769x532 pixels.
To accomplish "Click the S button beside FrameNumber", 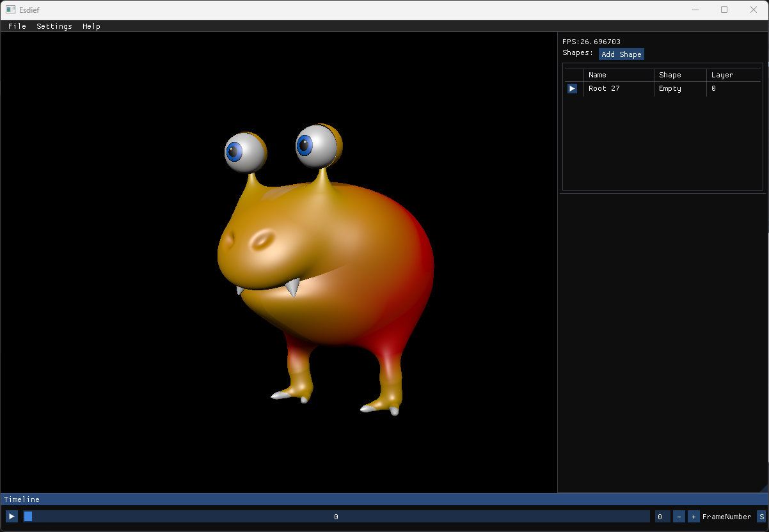I will (761, 517).
